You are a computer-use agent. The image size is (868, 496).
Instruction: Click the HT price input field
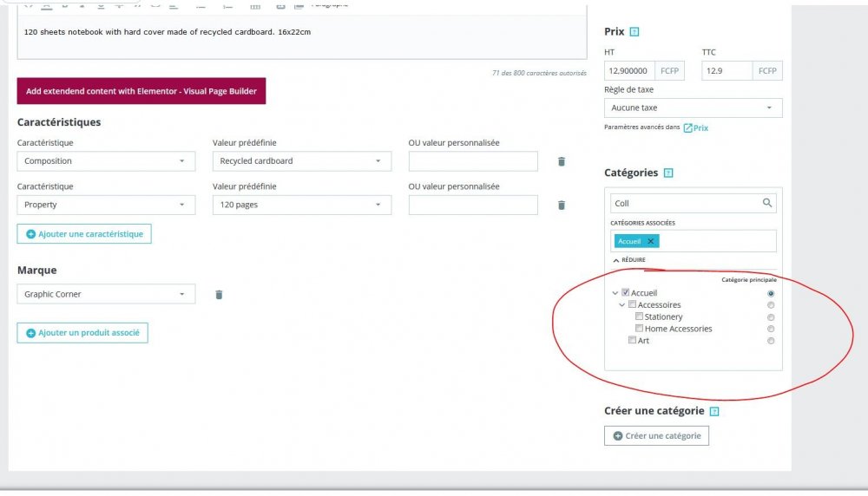pos(630,70)
